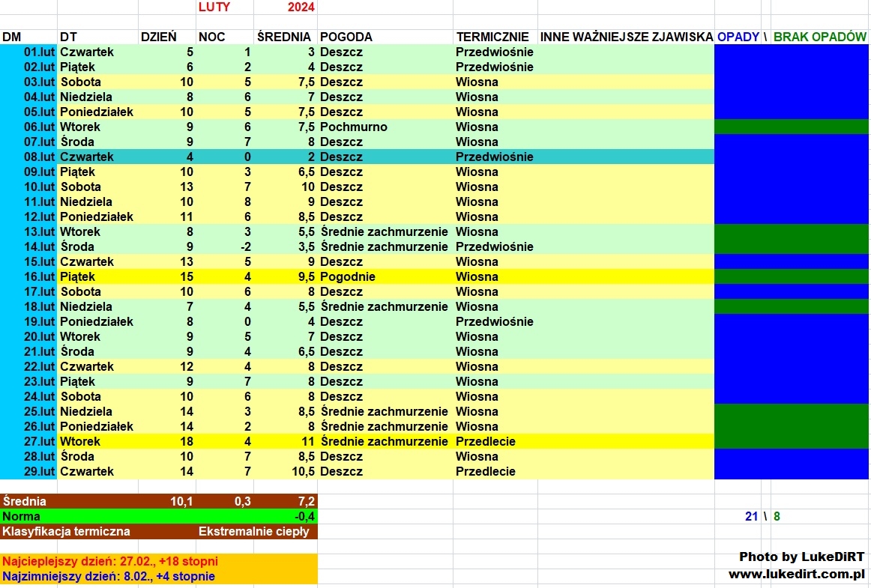Viewport: 871px width, 588px height.
Task: Select the "Najcieplejszy dzień" summary line
Action: coord(110,561)
